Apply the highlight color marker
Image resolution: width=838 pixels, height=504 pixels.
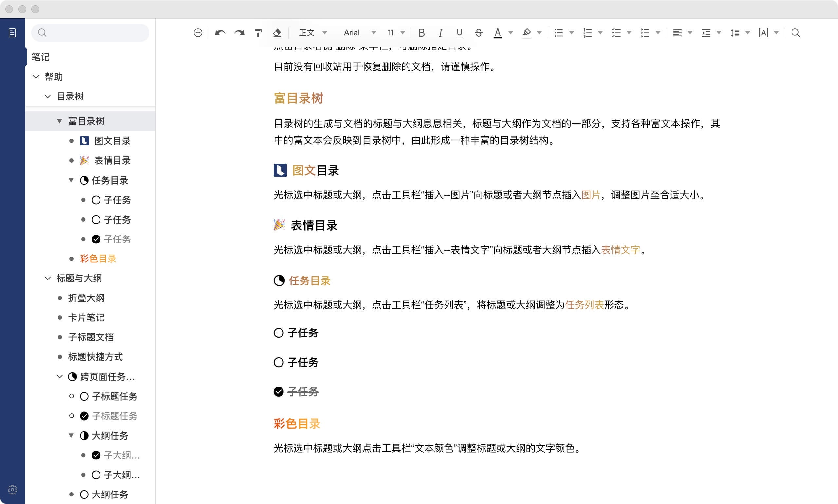point(526,33)
